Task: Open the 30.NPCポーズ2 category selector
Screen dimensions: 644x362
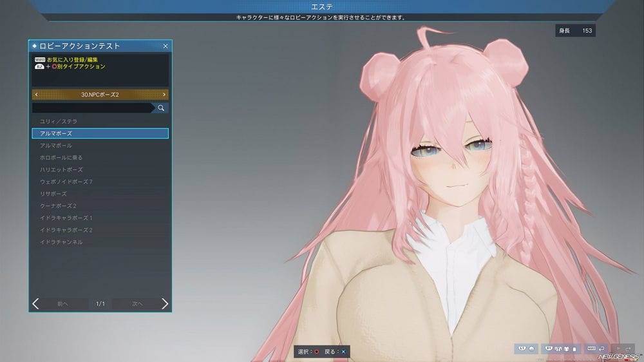Action: tap(100, 95)
